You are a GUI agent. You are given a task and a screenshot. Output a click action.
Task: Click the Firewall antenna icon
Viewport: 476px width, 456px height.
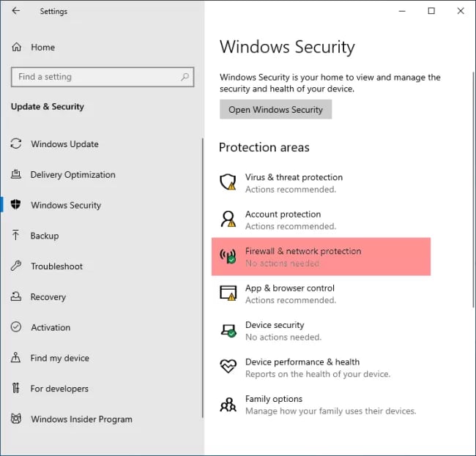pos(228,256)
